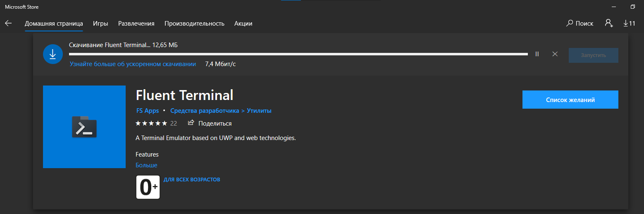644x214 pixels.
Task: Click the Список желаний button
Action: pyautogui.click(x=570, y=100)
